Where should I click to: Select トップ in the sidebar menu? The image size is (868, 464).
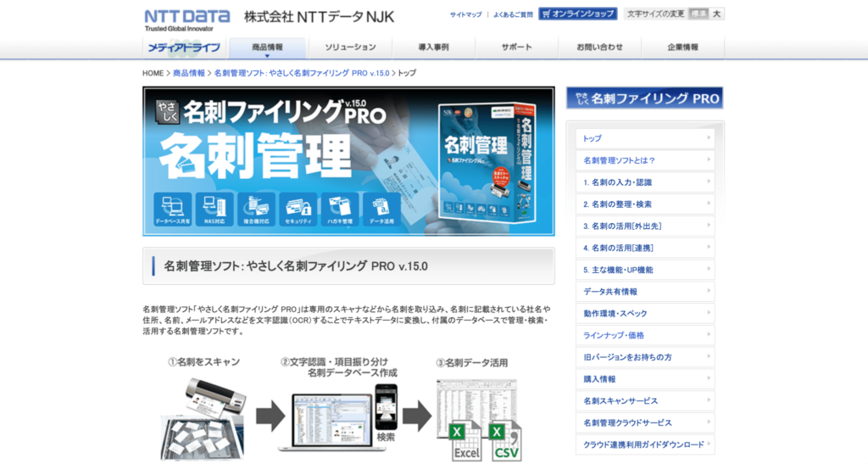[645, 138]
